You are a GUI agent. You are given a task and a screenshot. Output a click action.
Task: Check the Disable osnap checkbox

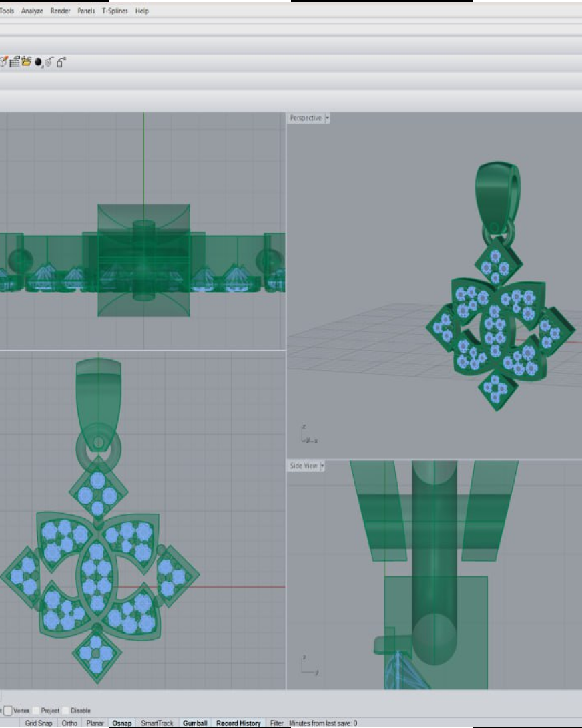click(x=66, y=711)
